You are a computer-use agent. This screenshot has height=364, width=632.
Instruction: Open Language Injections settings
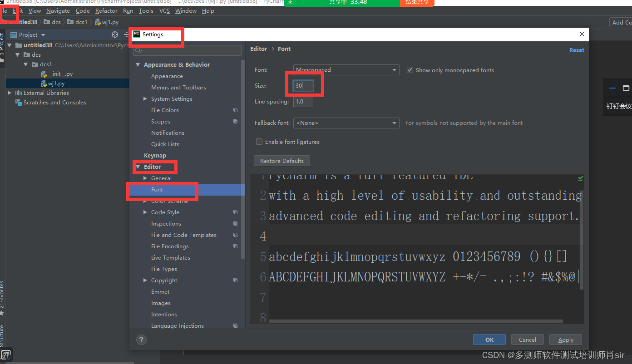[178, 326]
